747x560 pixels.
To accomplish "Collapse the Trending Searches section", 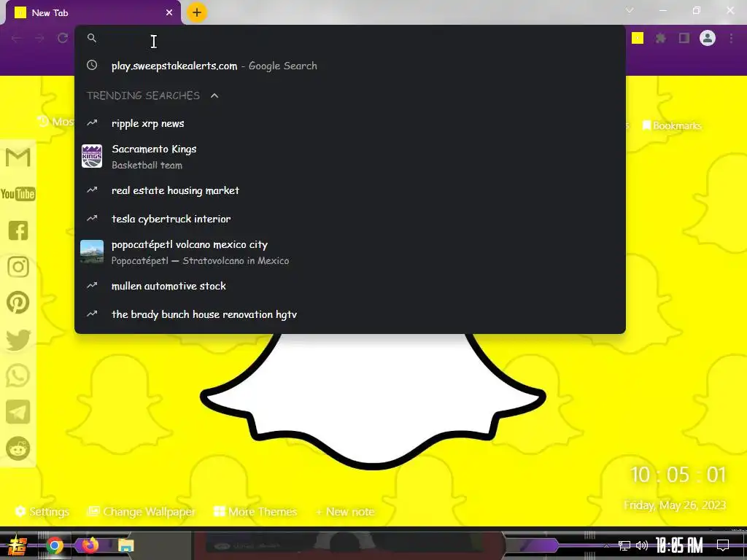I will (x=214, y=96).
